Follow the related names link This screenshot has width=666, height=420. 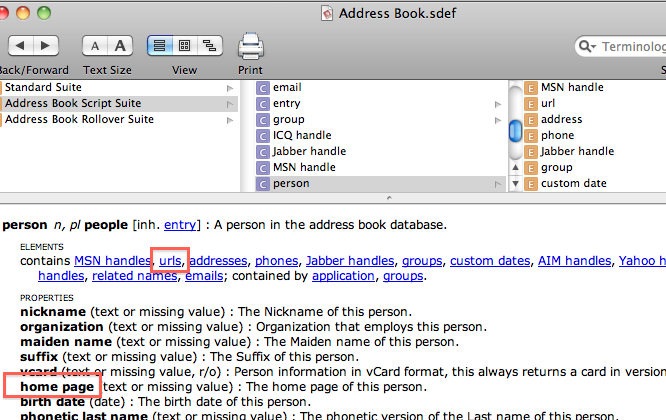pos(135,276)
